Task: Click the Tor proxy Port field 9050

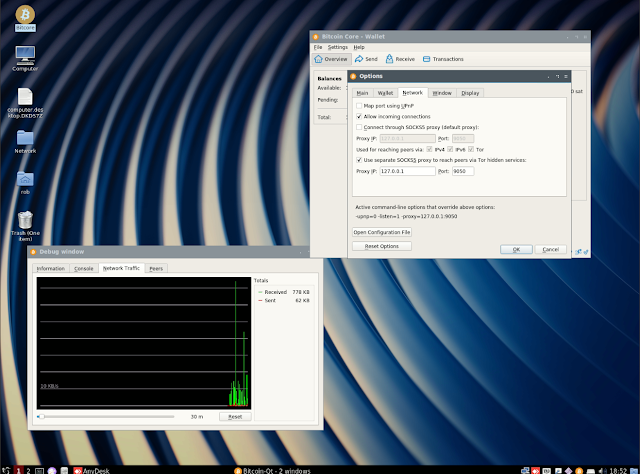Action: click(x=463, y=171)
